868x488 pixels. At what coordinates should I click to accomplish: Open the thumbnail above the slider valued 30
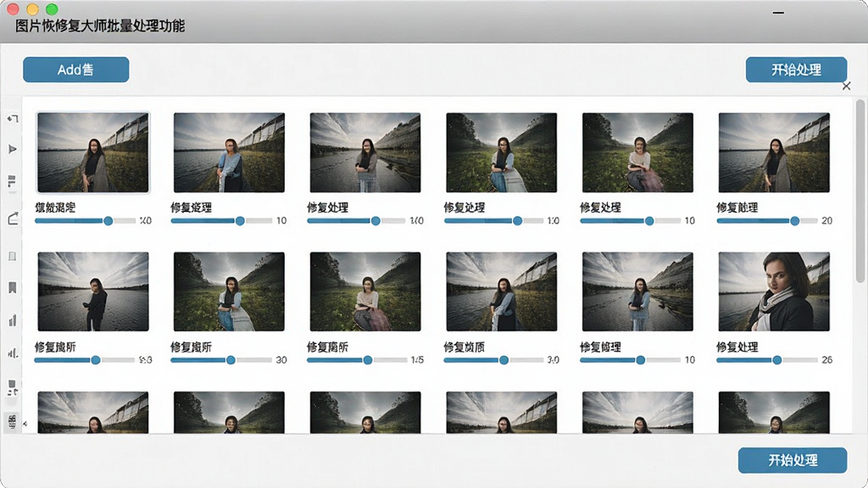click(x=229, y=291)
